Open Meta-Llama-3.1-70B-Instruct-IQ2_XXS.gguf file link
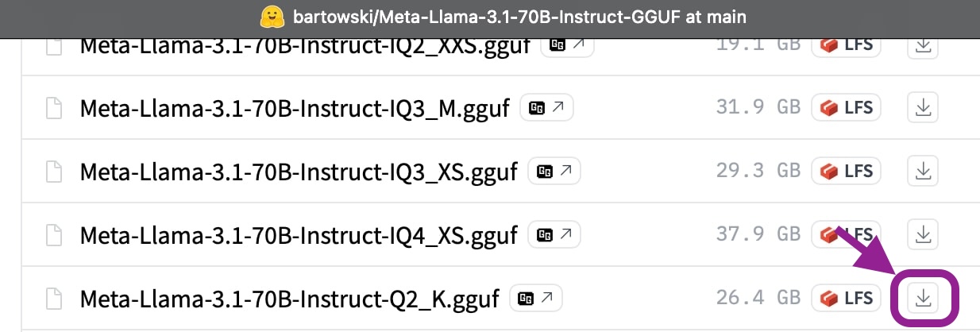980x332 pixels. [x=305, y=46]
